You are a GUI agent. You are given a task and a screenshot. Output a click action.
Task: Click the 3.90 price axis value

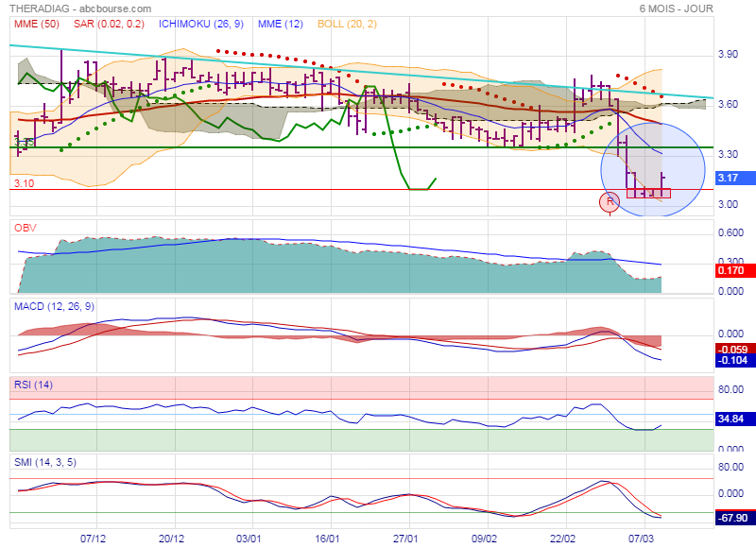click(x=728, y=54)
